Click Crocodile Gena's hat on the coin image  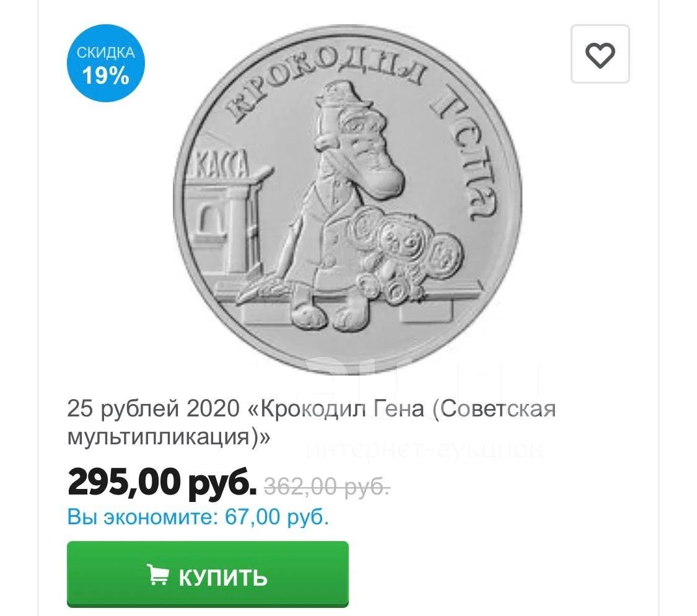click(344, 95)
